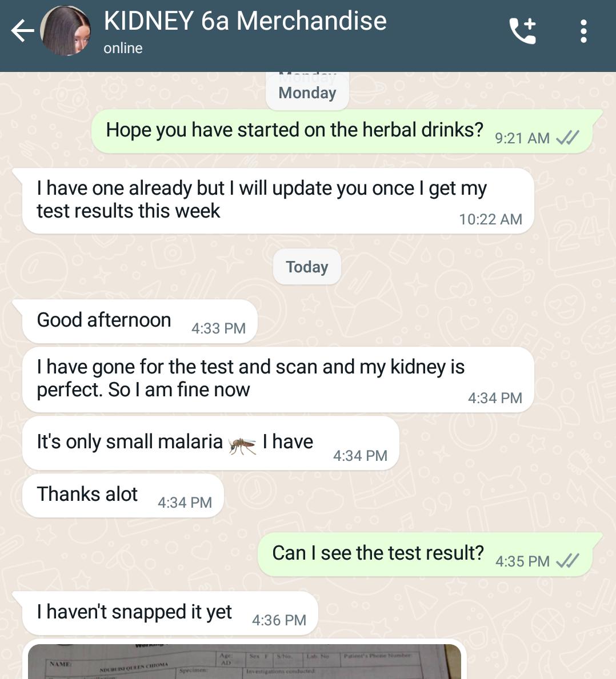Tap the read ticks on the 4:35 PM message
The height and width of the screenshot is (679, 616).
[567, 561]
